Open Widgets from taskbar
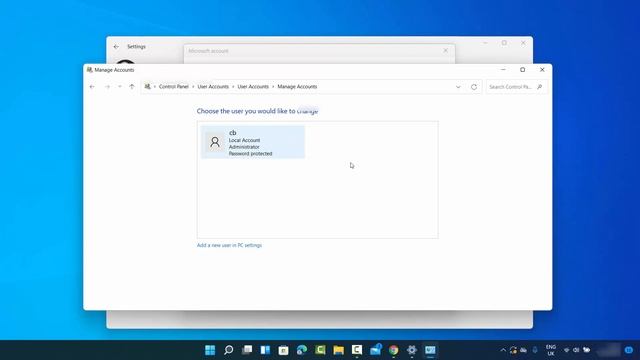The height and width of the screenshot is (360, 640). pyautogui.click(x=265, y=350)
